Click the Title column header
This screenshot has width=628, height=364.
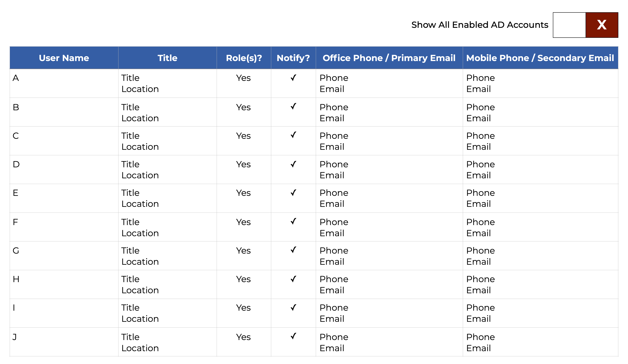[167, 58]
